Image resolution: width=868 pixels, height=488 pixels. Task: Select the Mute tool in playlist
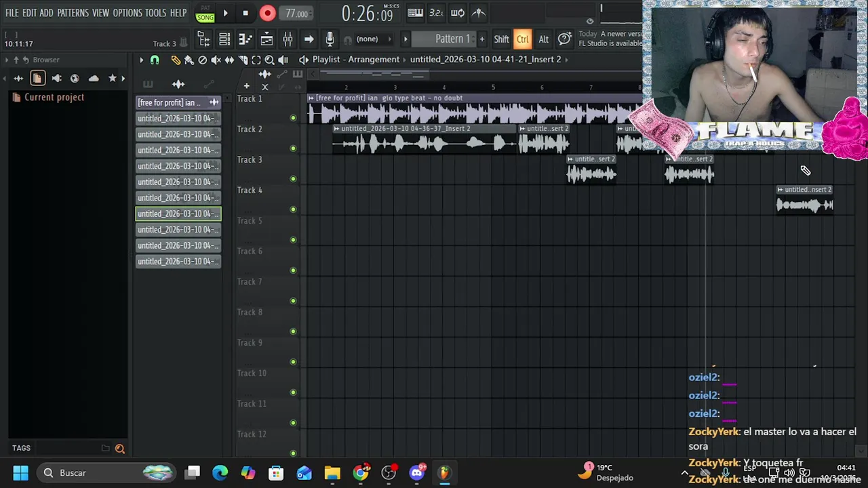[x=216, y=60]
